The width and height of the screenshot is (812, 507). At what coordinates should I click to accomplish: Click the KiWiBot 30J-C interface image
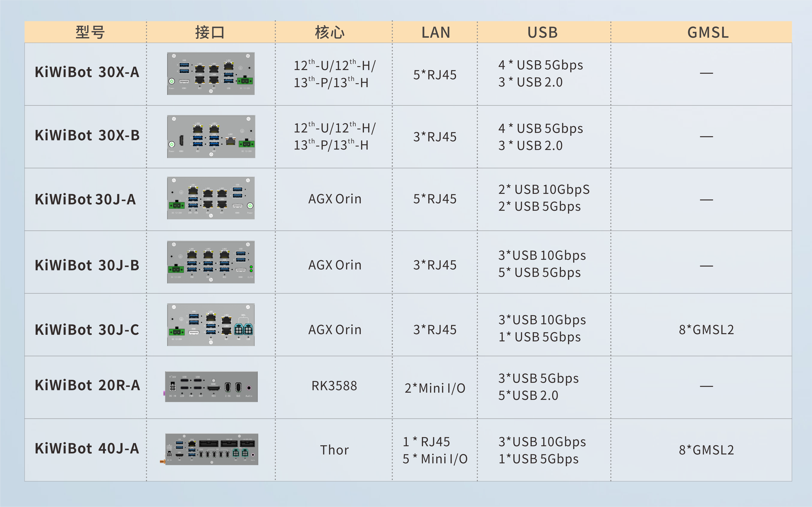coord(211,325)
